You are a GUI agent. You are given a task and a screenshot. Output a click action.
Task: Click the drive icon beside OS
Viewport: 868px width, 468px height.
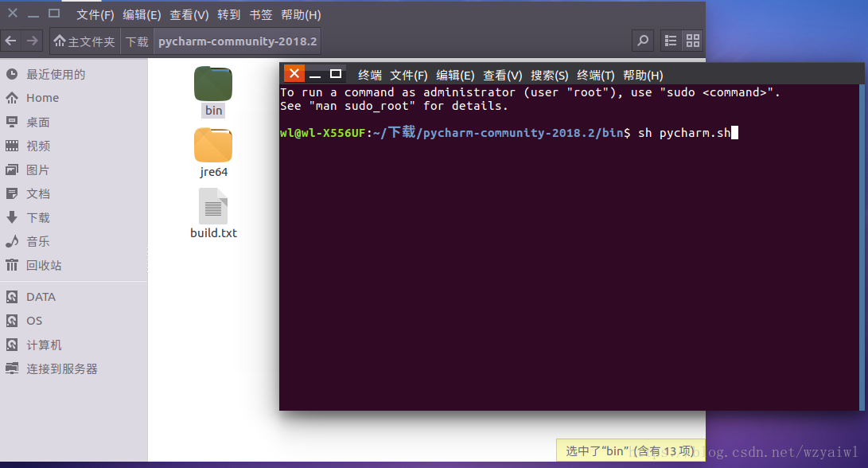[12, 321]
